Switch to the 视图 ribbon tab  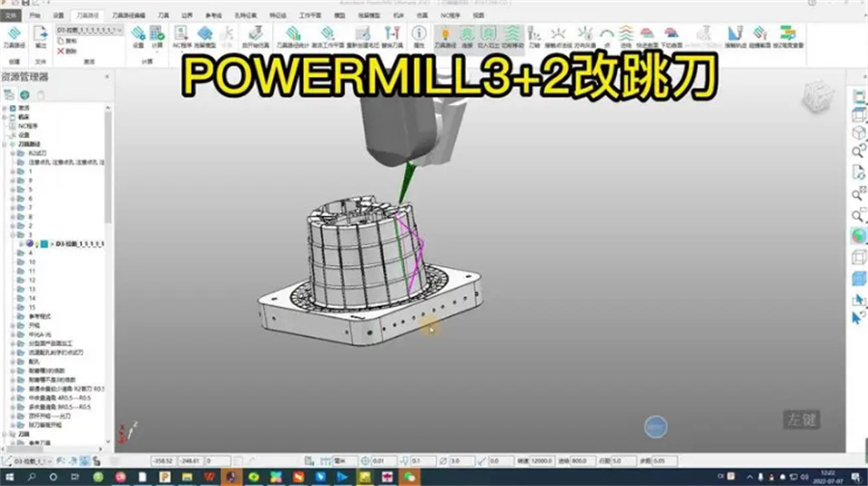point(478,15)
